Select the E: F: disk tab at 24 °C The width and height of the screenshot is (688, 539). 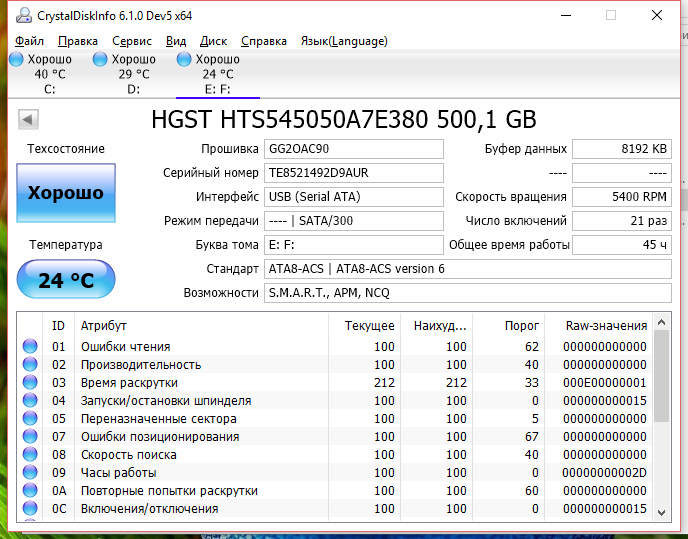coord(218,74)
